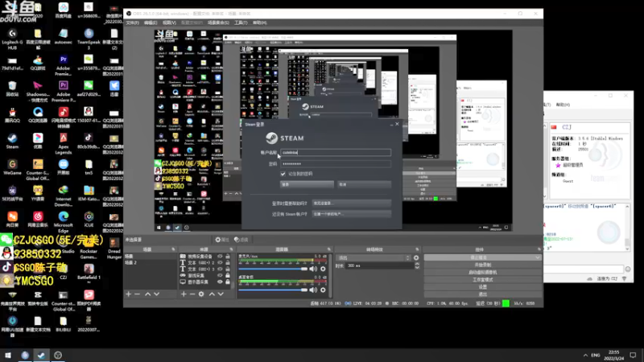Toggle visibility of 游戏采集 source
644x362 pixels.
click(220, 275)
